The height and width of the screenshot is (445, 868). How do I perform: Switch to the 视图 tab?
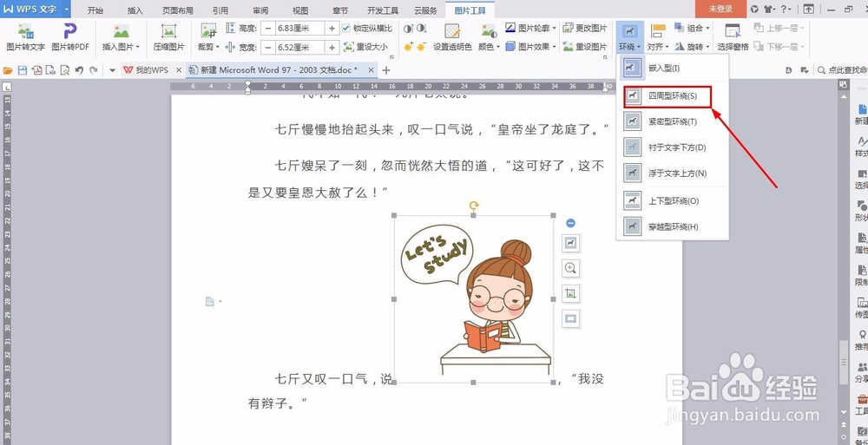click(300, 10)
